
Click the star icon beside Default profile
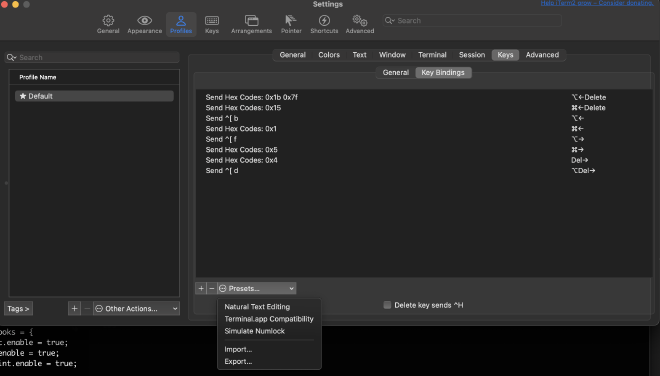click(23, 96)
